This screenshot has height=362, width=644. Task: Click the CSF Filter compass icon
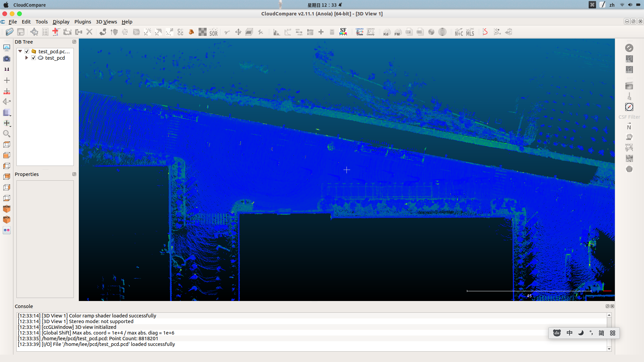(x=629, y=107)
